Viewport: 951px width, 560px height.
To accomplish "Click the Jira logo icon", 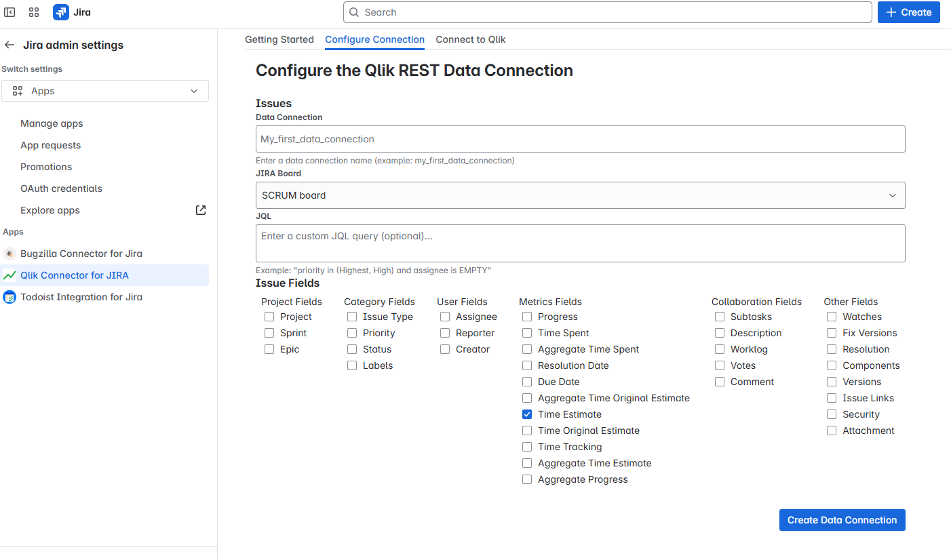I will pos(61,12).
